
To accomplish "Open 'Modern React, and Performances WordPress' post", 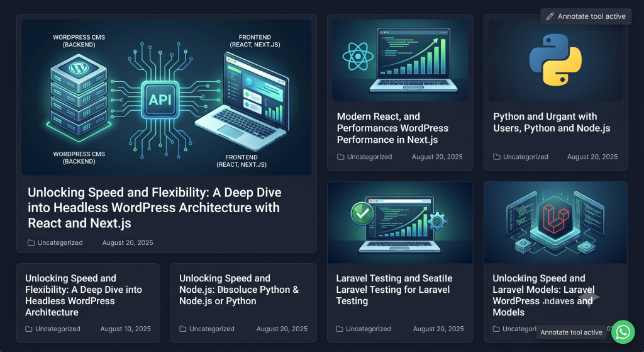I will pyautogui.click(x=392, y=128).
